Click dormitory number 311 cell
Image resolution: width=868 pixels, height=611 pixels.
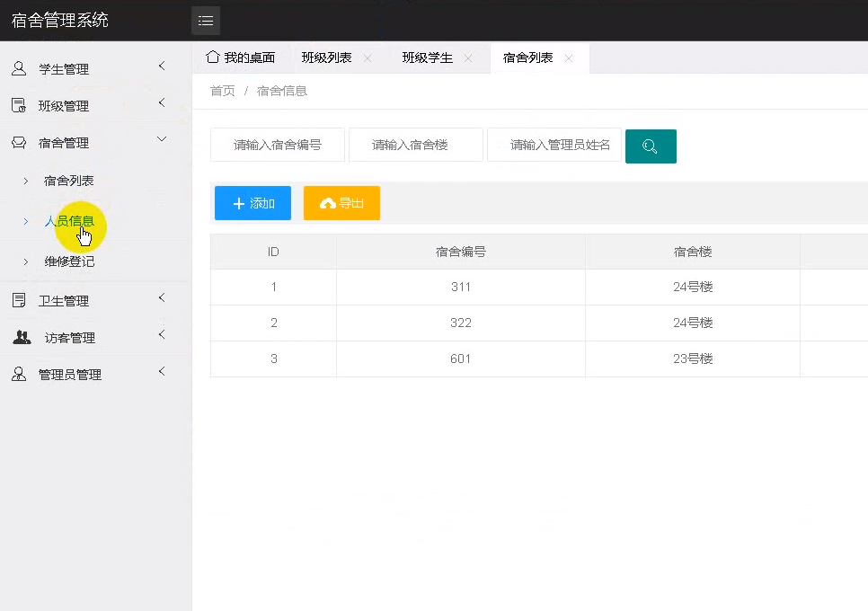[461, 287]
